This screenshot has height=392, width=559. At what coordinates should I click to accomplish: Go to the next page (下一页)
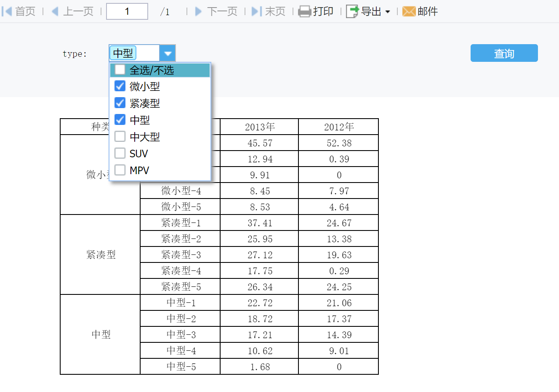click(x=216, y=11)
